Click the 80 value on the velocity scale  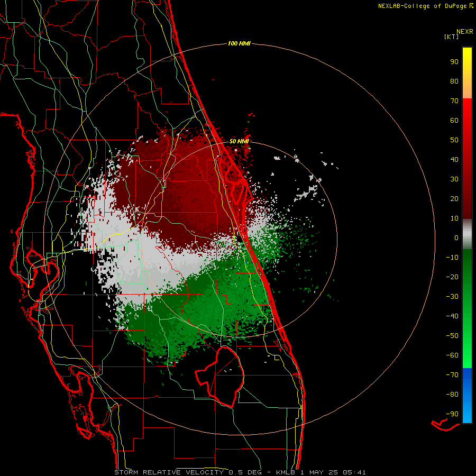point(454,81)
